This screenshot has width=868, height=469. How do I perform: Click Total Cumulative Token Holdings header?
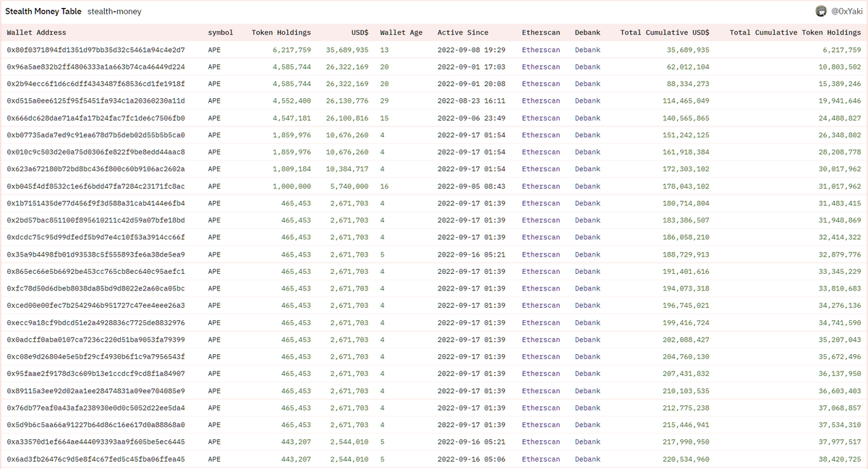795,33
